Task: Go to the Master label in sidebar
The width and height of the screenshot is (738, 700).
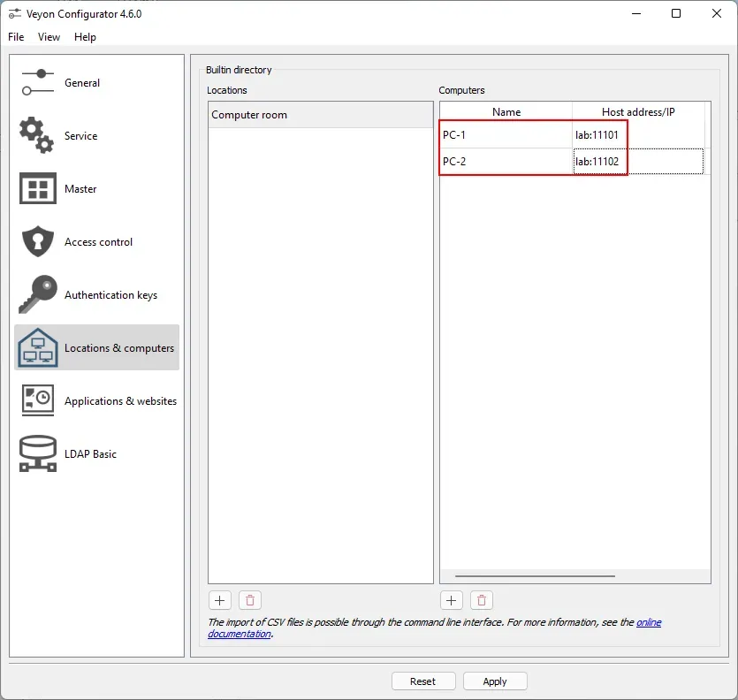Action: pos(80,189)
